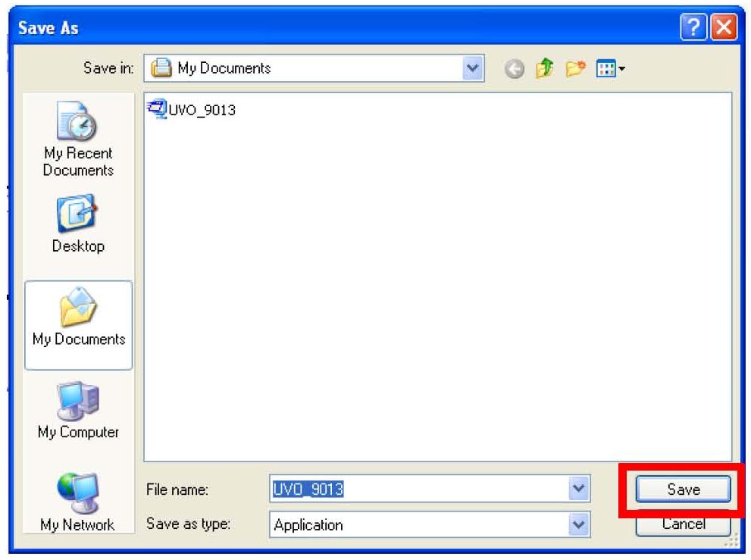751x560 pixels.
Task: Cancel the Save As dialog
Action: [683, 524]
